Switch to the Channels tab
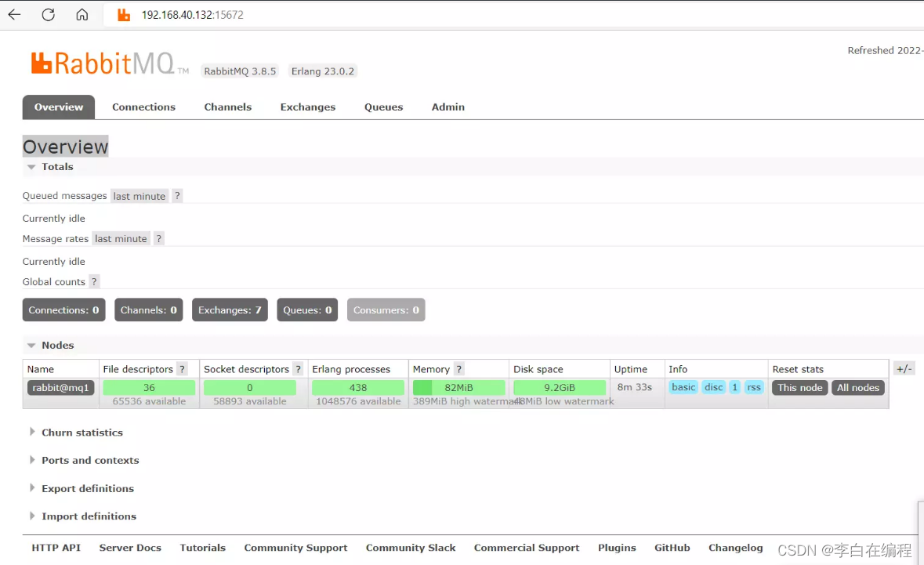The height and width of the screenshot is (565, 924). pyautogui.click(x=227, y=107)
